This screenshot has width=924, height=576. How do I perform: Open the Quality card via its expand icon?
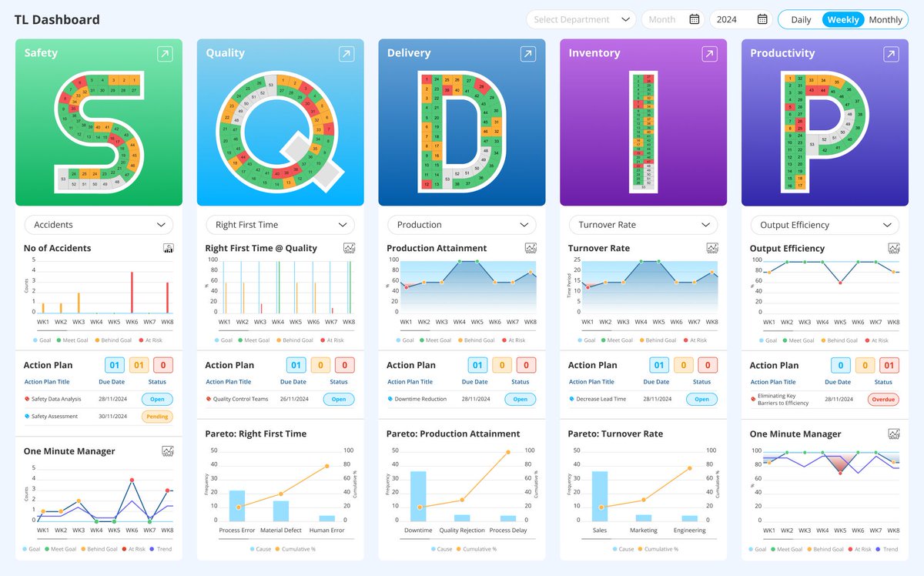pos(344,53)
